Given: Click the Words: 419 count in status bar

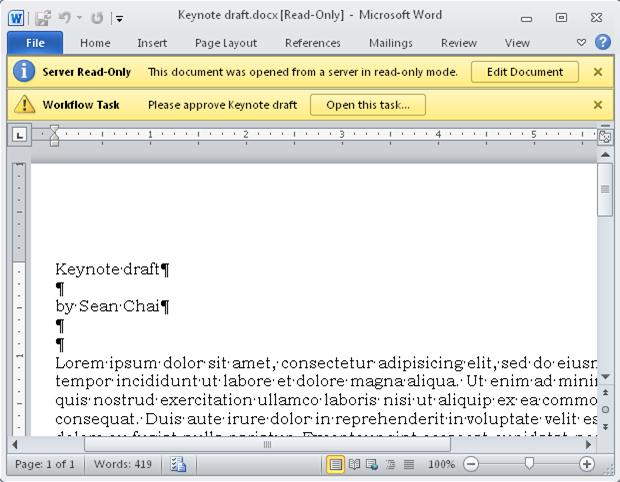Looking at the screenshot, I should point(123,464).
